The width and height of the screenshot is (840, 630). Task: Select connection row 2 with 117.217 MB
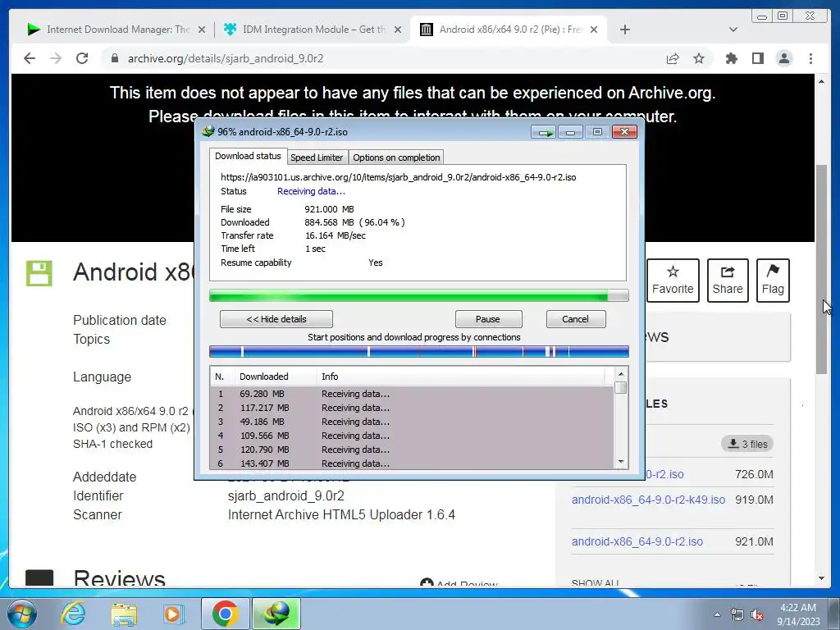412,408
